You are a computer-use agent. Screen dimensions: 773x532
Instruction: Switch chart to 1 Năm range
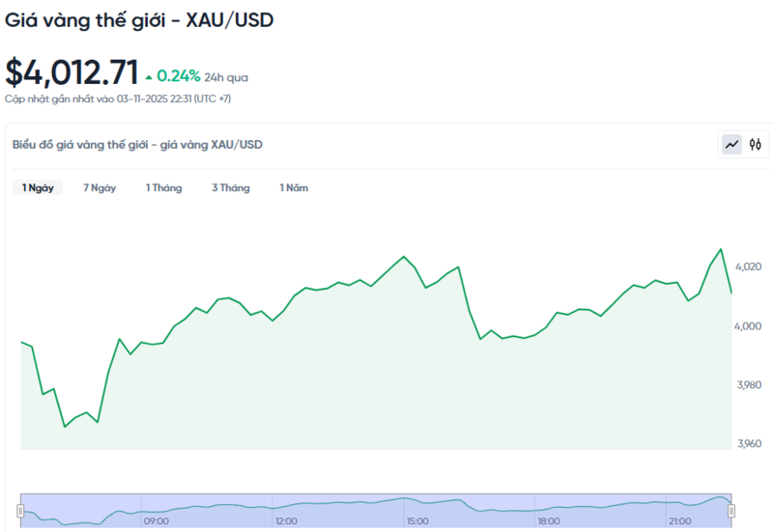coord(294,188)
